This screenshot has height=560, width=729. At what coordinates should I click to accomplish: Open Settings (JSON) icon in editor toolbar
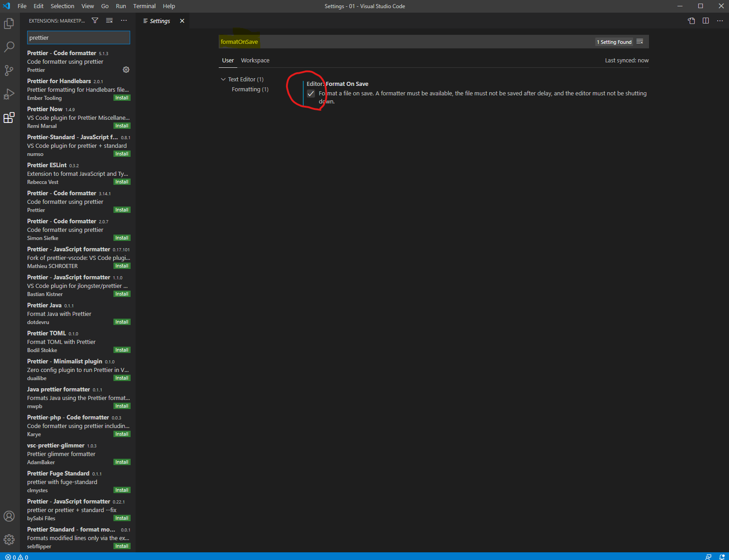point(691,21)
